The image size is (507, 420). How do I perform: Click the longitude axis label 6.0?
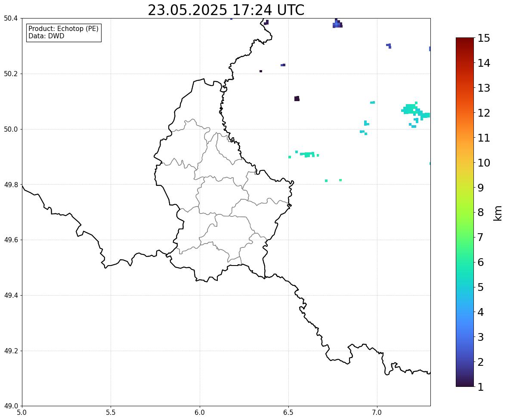pyautogui.click(x=200, y=413)
